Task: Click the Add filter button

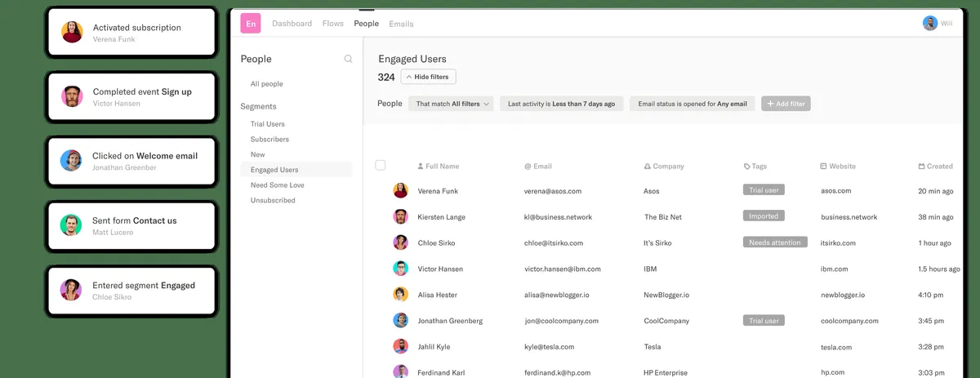Action: [x=786, y=104]
